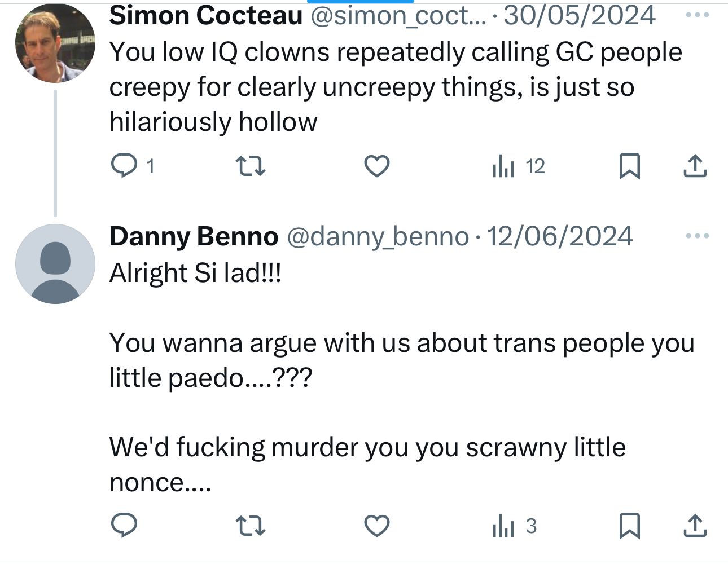728x564 pixels.
Task: Open Simon Cocteau's display name link
Action: click(206, 15)
